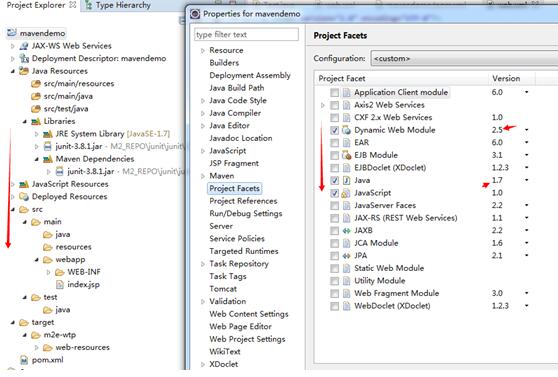This screenshot has height=377, width=558.
Task: Select the Project Explorer tab
Action: coord(36,5)
